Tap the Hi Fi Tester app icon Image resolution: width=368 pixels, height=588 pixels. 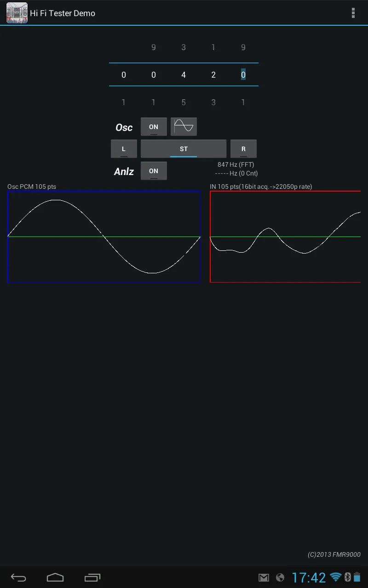[17, 13]
